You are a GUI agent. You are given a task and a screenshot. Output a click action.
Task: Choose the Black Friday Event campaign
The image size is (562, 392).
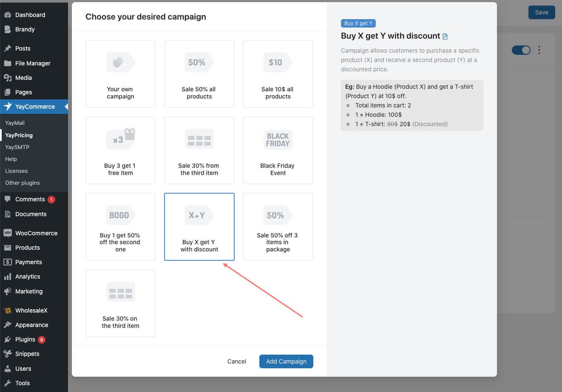[x=278, y=150]
